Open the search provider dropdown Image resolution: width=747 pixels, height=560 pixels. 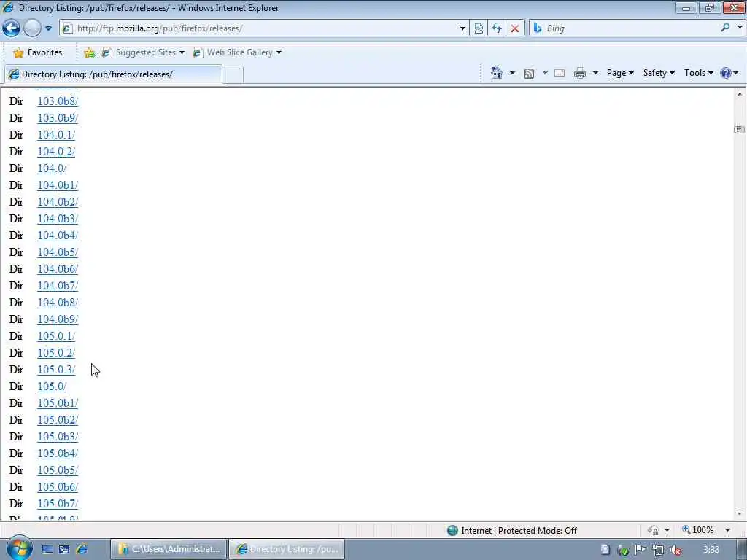pos(740,28)
